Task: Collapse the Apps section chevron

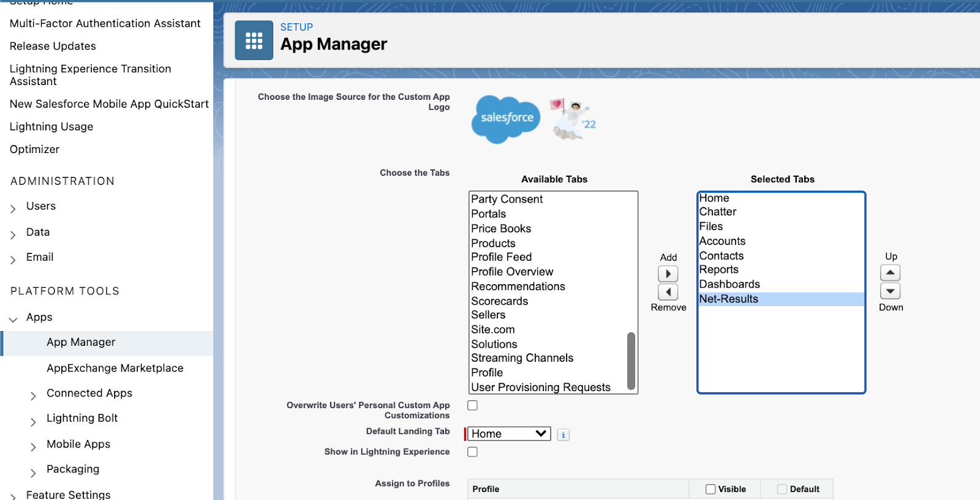Action: pos(13,320)
